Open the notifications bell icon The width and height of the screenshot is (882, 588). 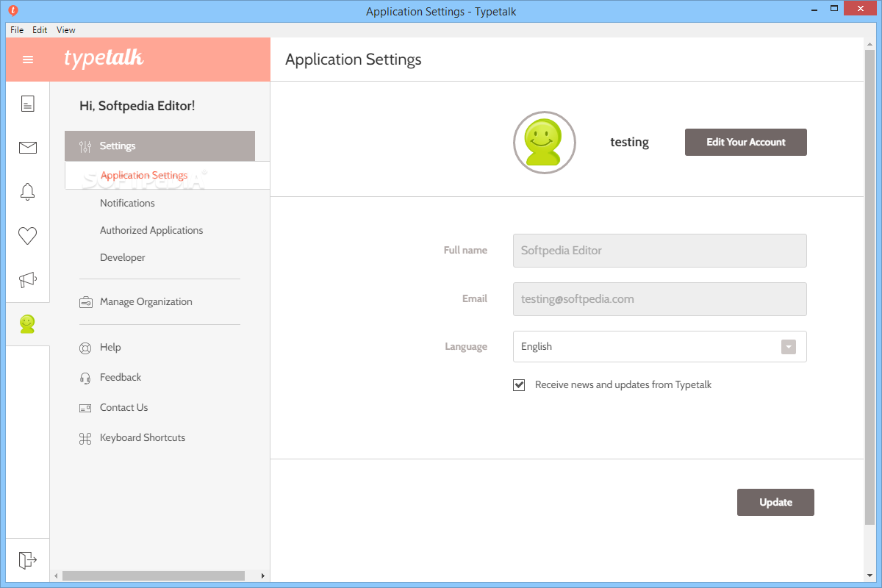tap(28, 192)
